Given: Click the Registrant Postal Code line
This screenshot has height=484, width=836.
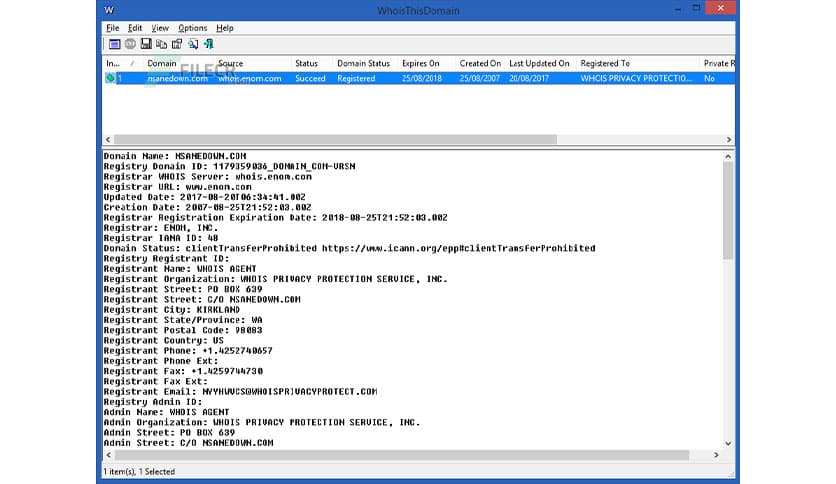Looking at the screenshot, I should [183, 330].
